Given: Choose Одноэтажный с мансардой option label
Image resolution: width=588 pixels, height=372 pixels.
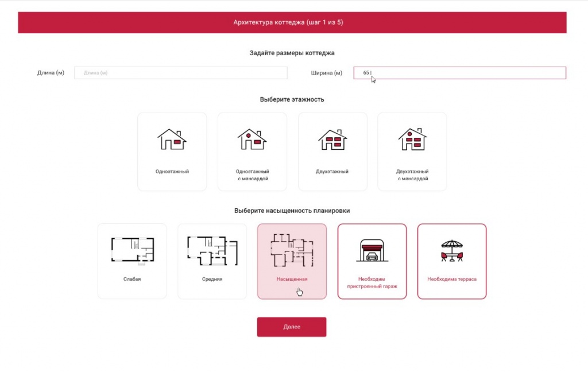Looking at the screenshot, I should pos(253,175).
